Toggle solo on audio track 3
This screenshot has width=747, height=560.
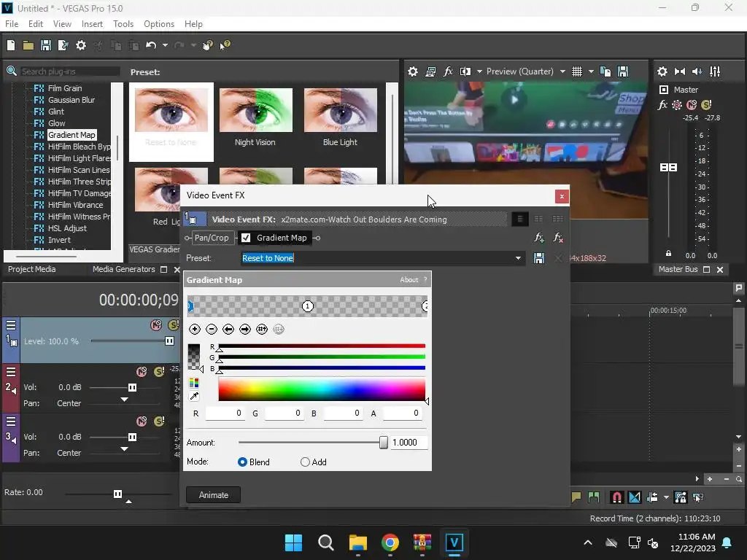click(x=159, y=421)
